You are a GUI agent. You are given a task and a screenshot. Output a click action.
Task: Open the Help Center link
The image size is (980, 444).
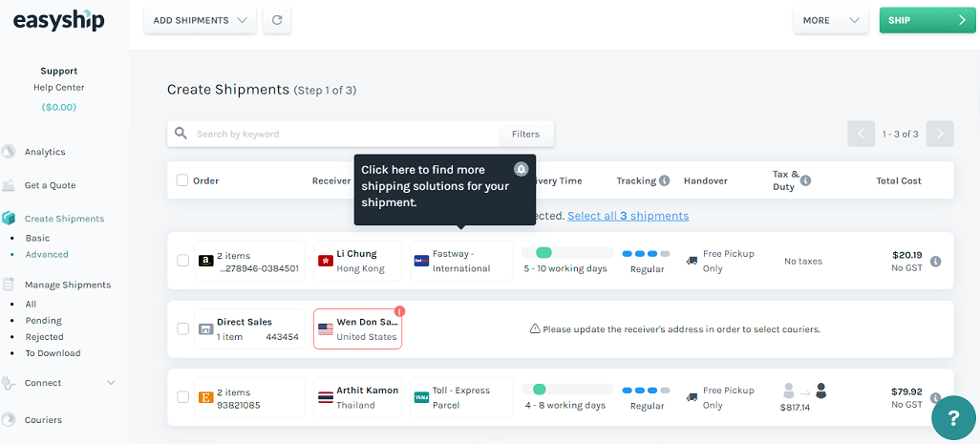[x=59, y=88]
